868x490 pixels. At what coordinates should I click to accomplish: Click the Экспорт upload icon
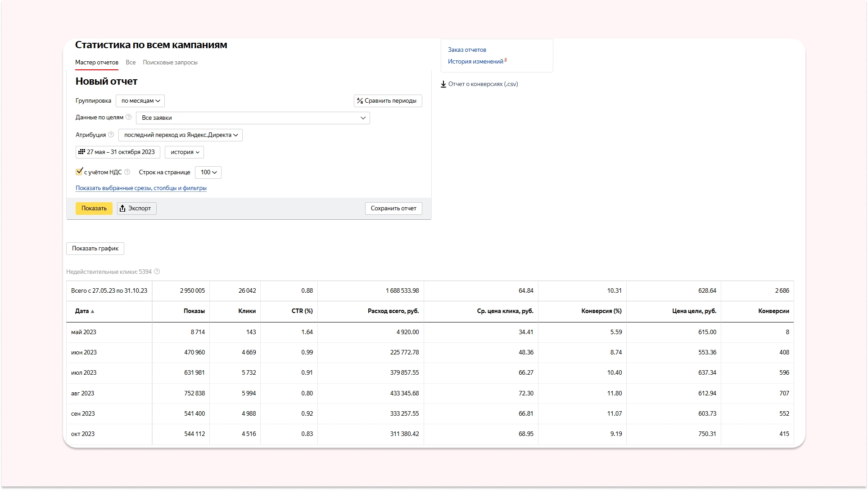tap(122, 208)
